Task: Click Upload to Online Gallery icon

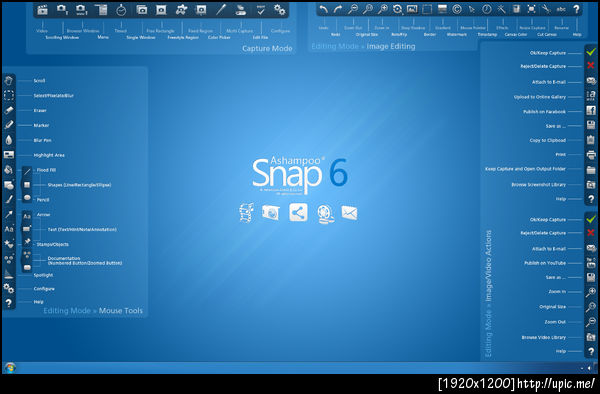Action: [x=591, y=96]
